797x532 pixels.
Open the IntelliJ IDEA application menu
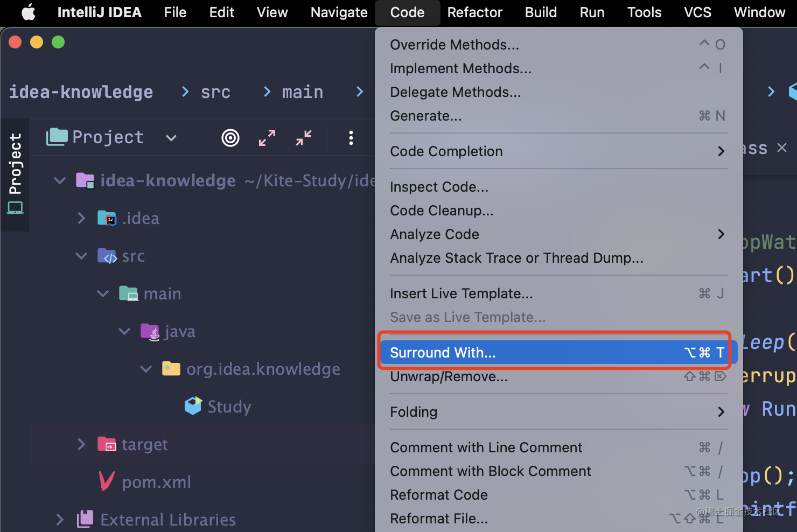pyautogui.click(x=100, y=12)
